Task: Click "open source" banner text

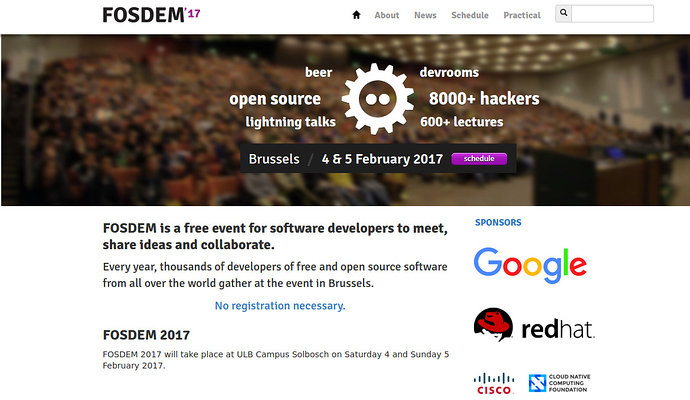Action: (x=275, y=99)
